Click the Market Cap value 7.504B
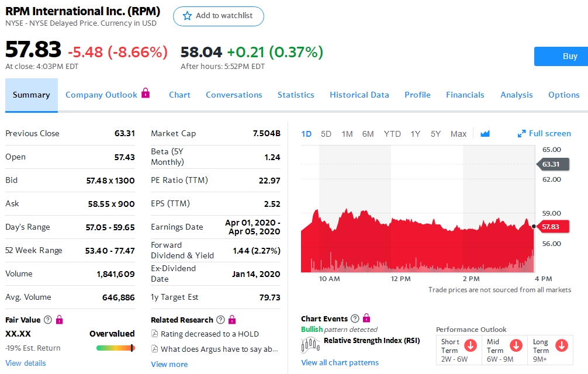 267,133
